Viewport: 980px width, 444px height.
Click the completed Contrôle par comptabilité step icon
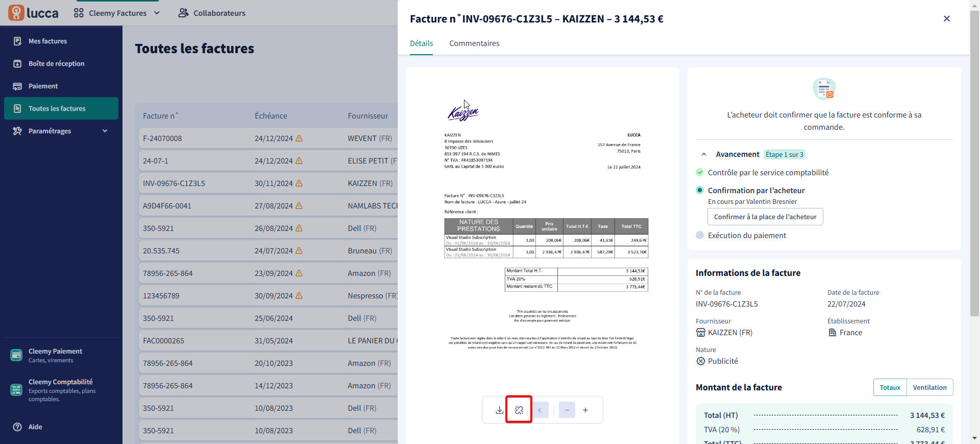coord(700,172)
